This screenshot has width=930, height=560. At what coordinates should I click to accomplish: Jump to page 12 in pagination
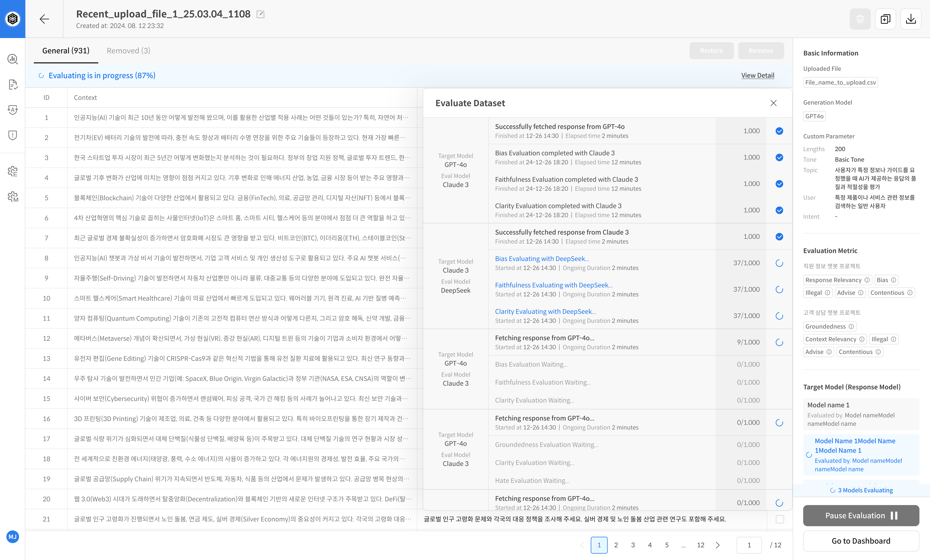pos(701,545)
